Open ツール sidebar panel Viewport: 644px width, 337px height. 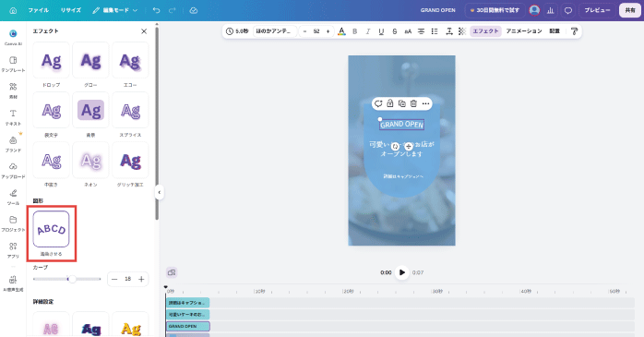click(13, 198)
